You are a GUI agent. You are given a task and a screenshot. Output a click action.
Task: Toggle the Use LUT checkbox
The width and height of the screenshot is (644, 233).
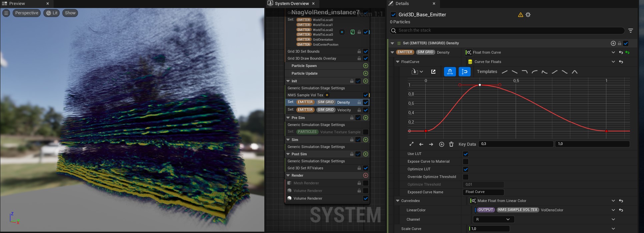point(466,154)
